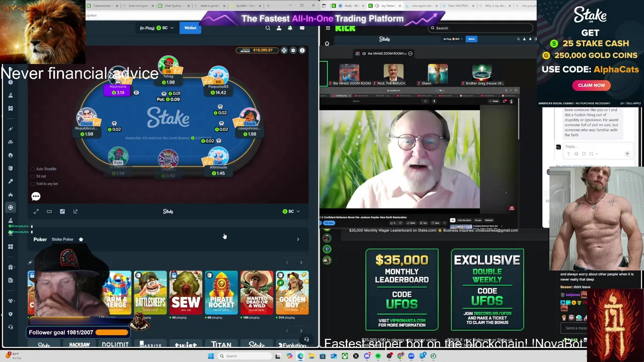
Task: Expand the SC dropdown below poker table
Action: coord(291,212)
